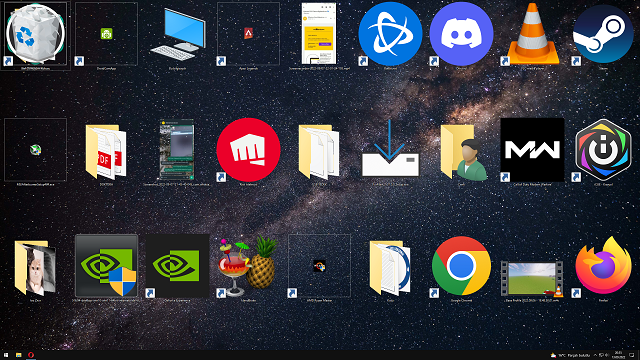Select the NVIDIA installer with shield badge

coord(107,266)
